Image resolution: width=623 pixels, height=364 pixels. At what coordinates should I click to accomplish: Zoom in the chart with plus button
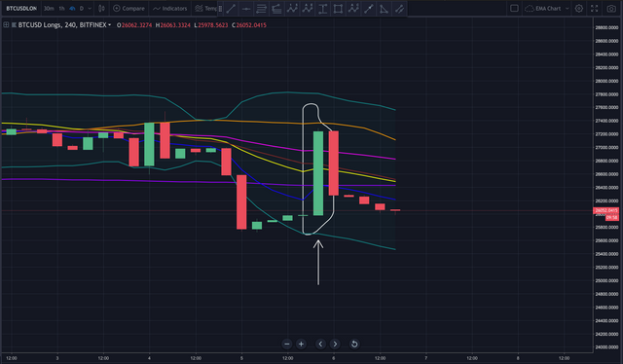coord(301,344)
